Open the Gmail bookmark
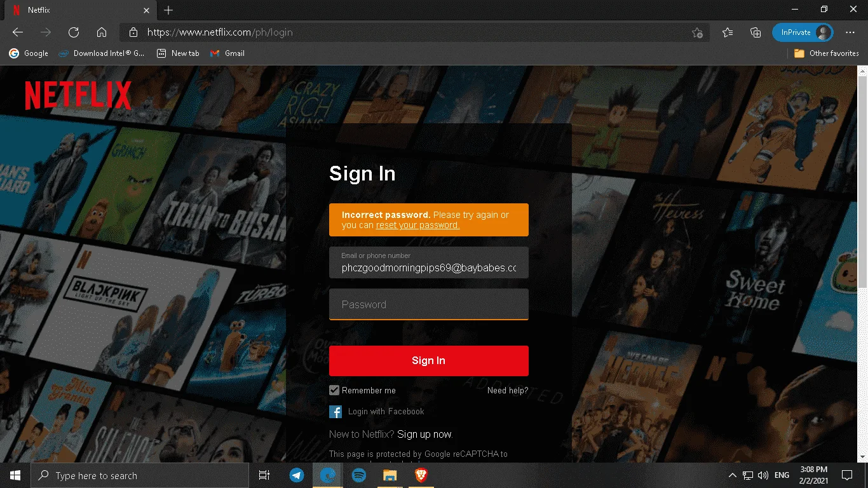868x488 pixels. click(x=227, y=53)
